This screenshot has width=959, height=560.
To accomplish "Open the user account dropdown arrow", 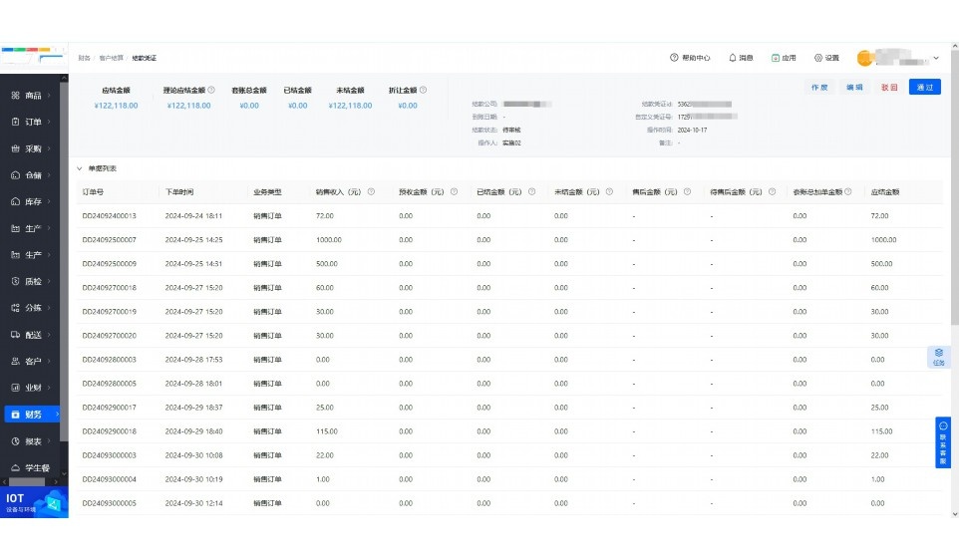I will click(x=936, y=58).
